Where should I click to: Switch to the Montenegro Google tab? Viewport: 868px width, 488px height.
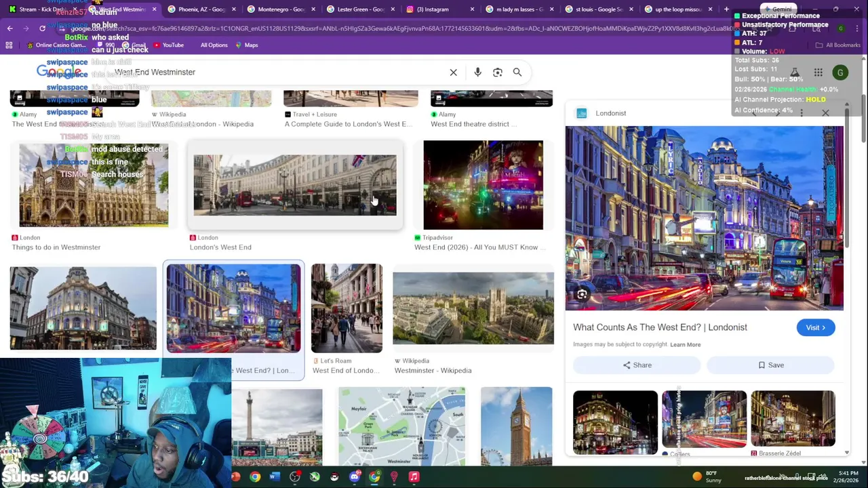pos(280,9)
